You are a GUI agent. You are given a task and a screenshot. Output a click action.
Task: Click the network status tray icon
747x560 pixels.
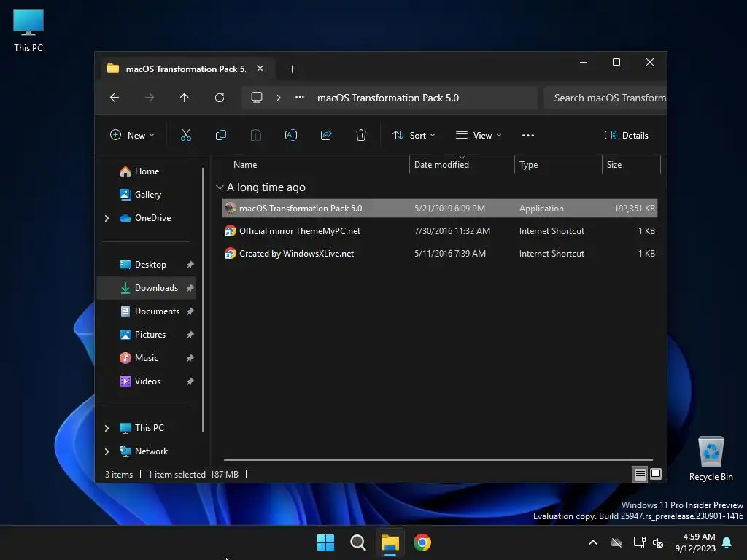click(639, 542)
